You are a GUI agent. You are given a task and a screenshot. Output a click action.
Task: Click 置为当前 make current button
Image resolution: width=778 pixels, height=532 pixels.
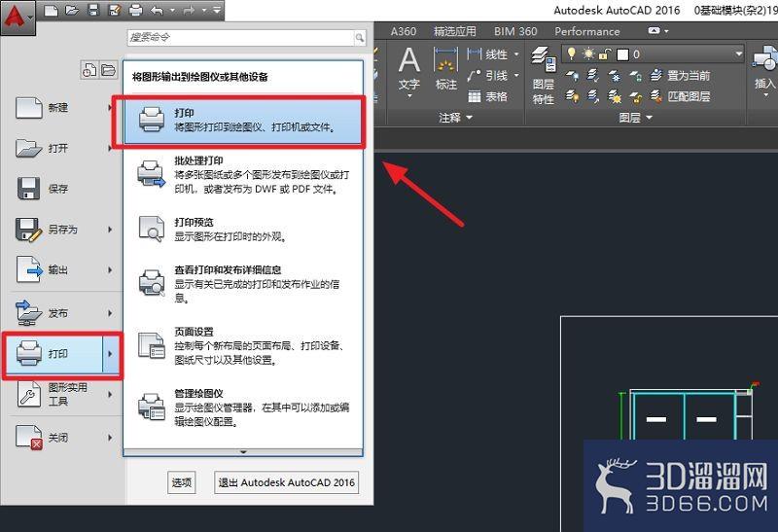(x=681, y=76)
